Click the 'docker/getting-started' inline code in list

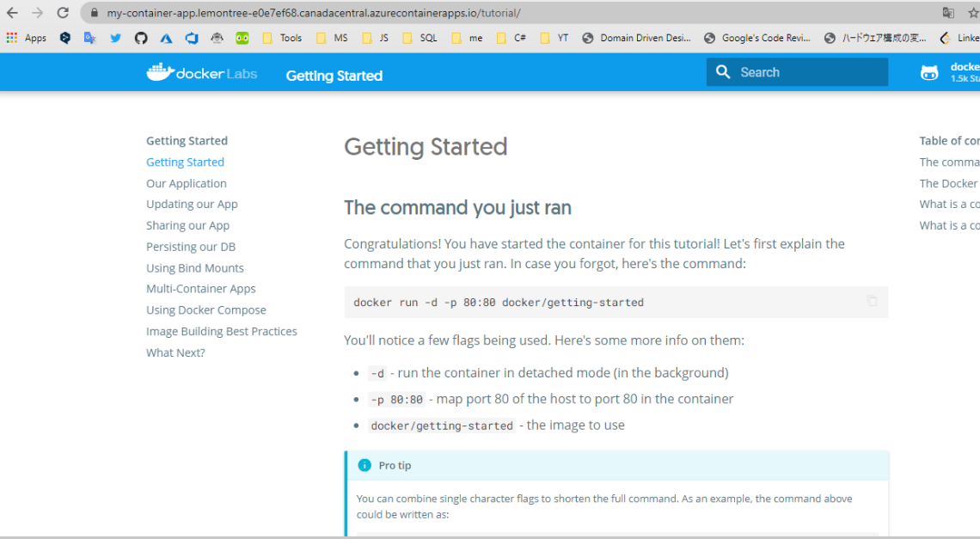click(x=442, y=426)
